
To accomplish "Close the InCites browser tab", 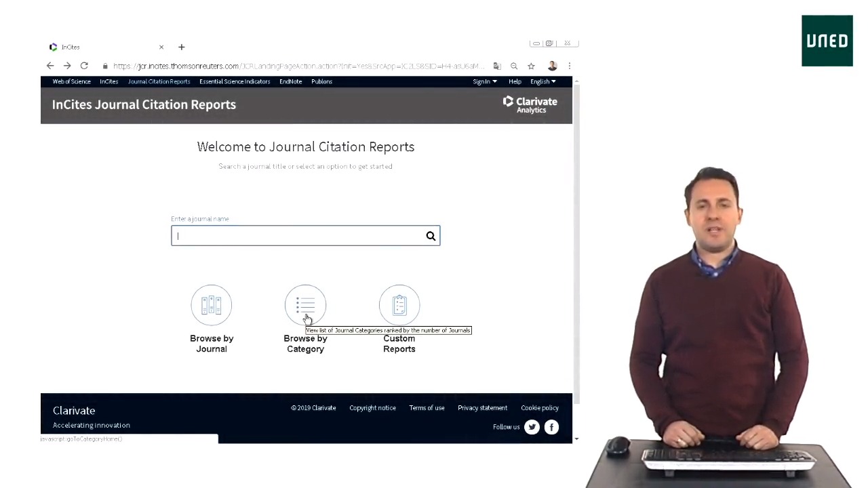I will [161, 47].
